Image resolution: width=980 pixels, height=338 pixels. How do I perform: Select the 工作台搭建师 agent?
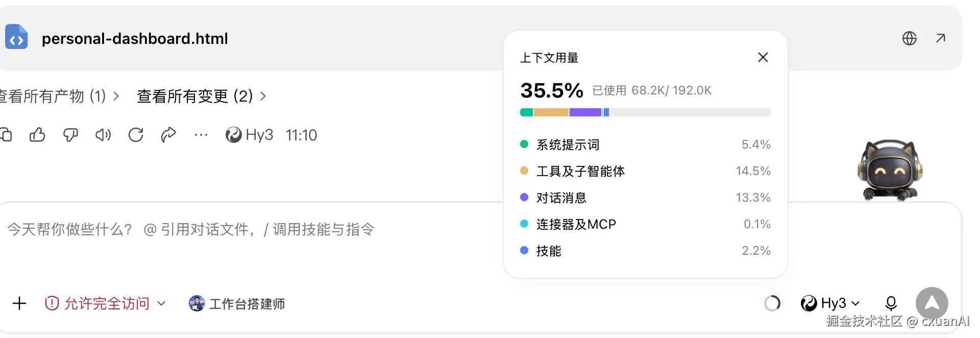tap(237, 303)
